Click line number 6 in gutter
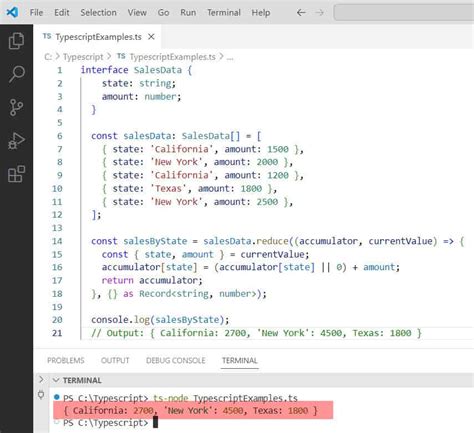The width and height of the screenshot is (474, 433). 60,136
